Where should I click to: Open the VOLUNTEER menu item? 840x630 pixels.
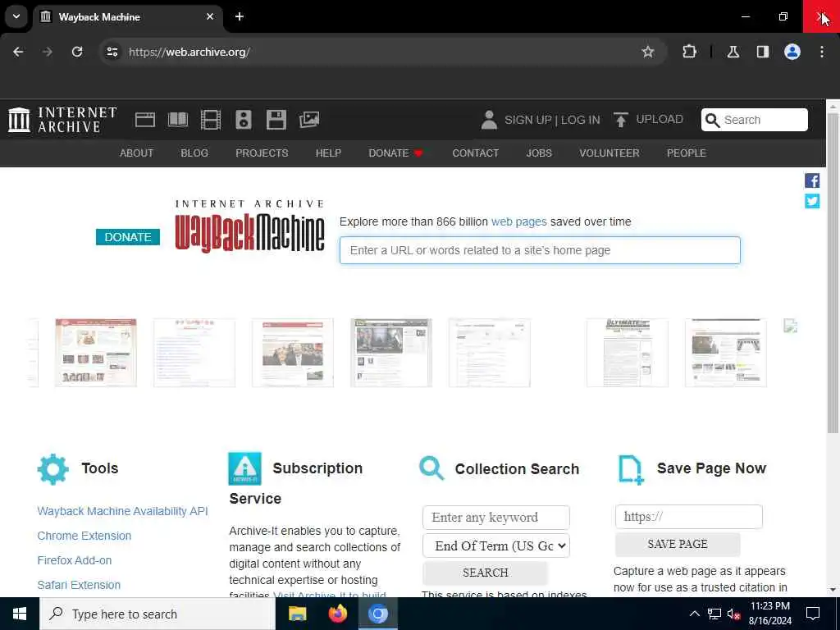609,153
